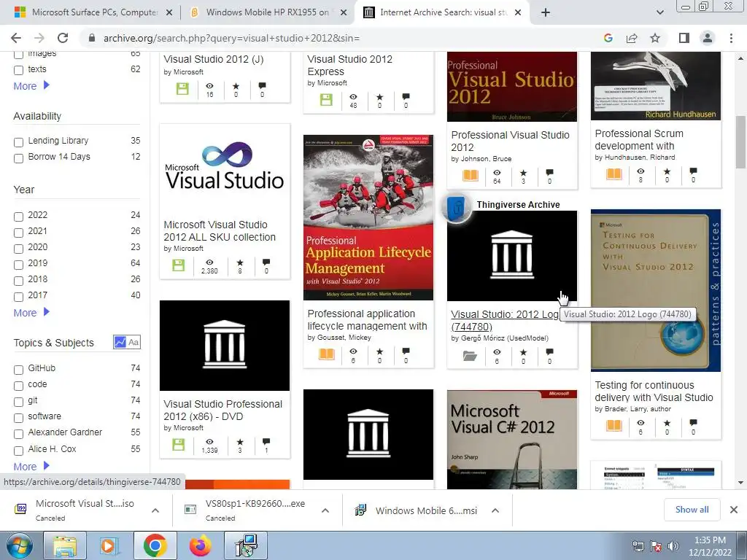Check the 2019 year filter

(18, 265)
